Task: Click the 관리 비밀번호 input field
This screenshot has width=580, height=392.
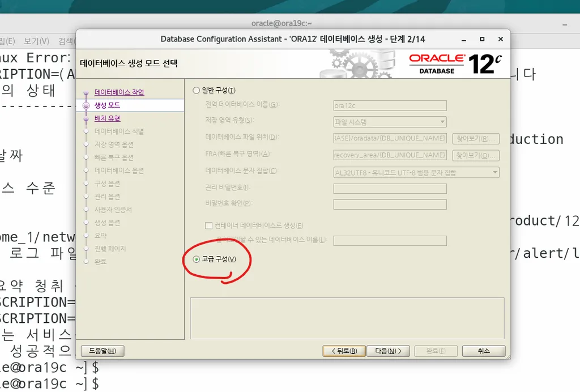Action: (x=390, y=189)
